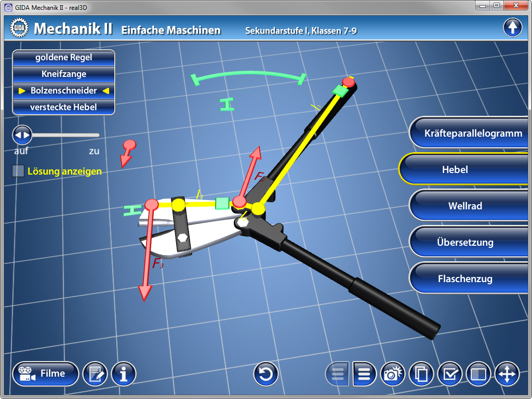Click the camera screenshot icon
This screenshot has height=399, width=532.
click(x=393, y=374)
